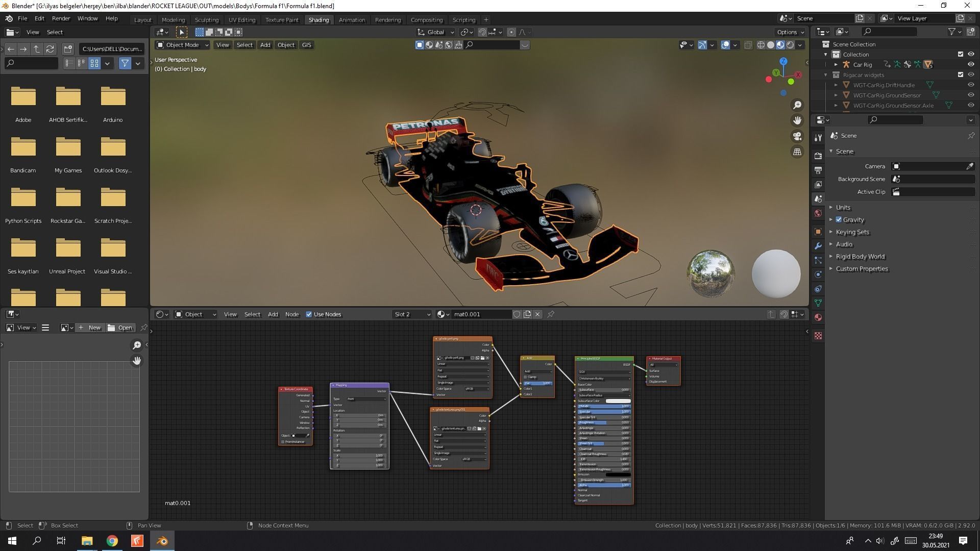This screenshot has height=551, width=980.
Task: Open the Unreal Project folder
Action: click(67, 255)
